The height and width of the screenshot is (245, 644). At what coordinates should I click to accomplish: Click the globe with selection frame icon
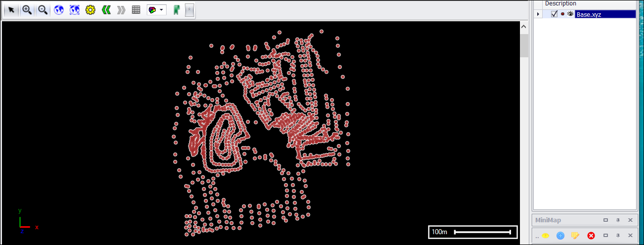(x=75, y=10)
